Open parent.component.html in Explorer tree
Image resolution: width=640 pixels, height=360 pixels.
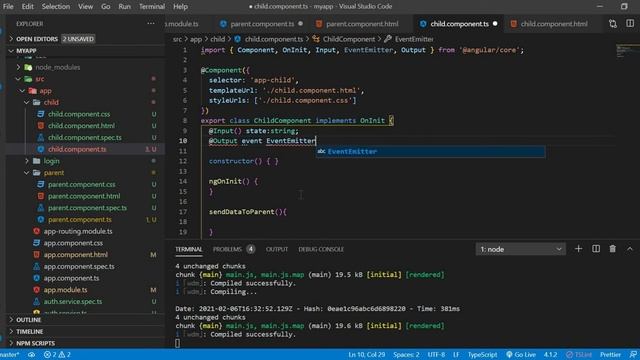(x=84, y=196)
